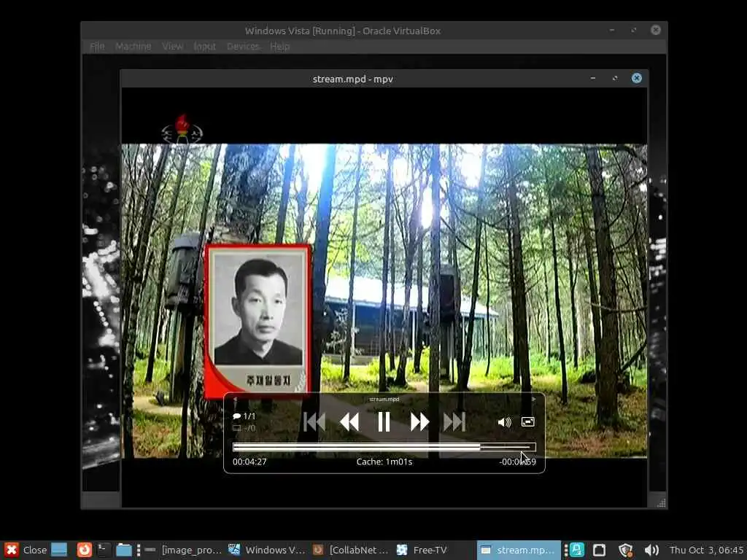Click the square tray icon beside the lock
Viewport: 747px width, 560px height.
(x=600, y=550)
